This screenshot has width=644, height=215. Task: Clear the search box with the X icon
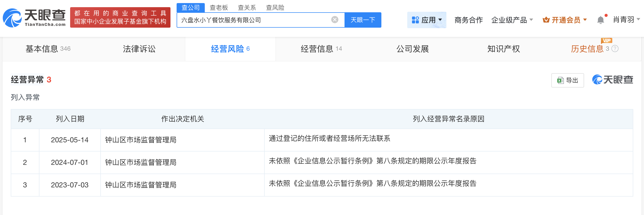point(335,20)
